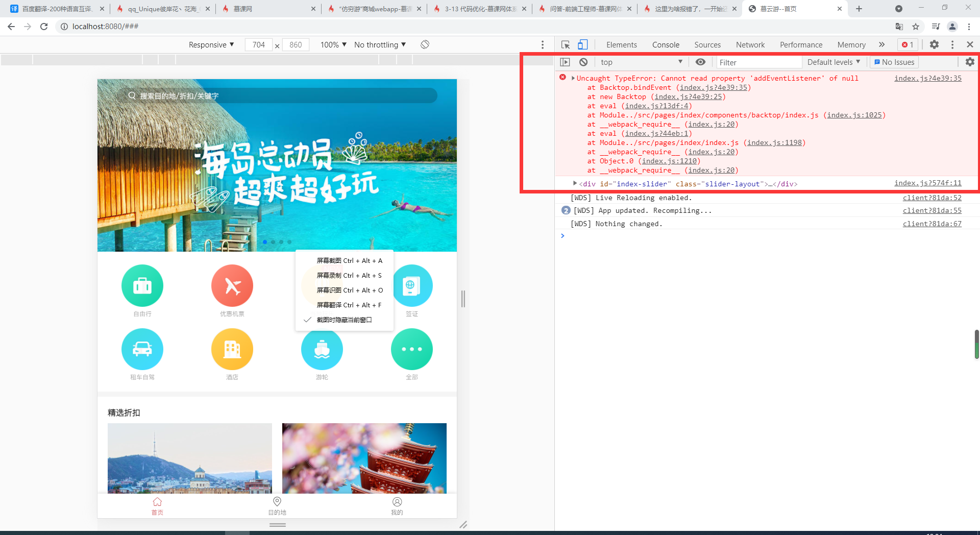
Task: Select 屏幕录制 Ctrl+Alt+S menu entry
Action: (345, 276)
